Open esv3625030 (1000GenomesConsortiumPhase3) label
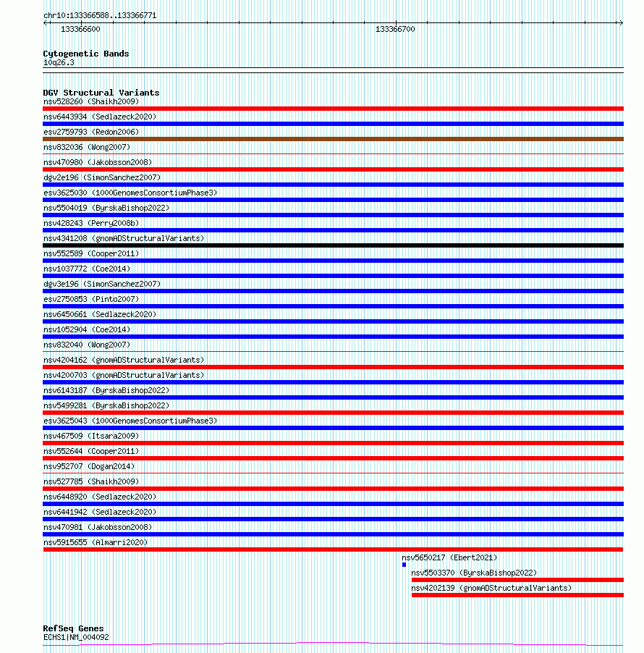The image size is (644, 653). (x=130, y=193)
